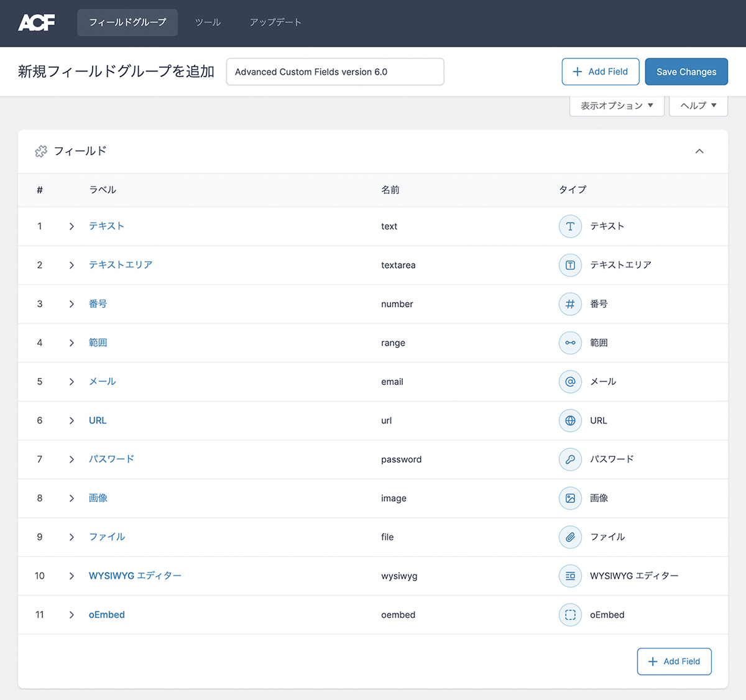Image resolution: width=746 pixels, height=700 pixels.
Task: Click the 'password' name cell
Action: (402, 459)
